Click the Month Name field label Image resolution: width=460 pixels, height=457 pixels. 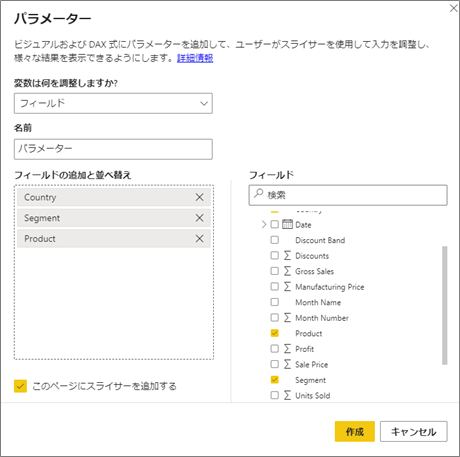318,302
